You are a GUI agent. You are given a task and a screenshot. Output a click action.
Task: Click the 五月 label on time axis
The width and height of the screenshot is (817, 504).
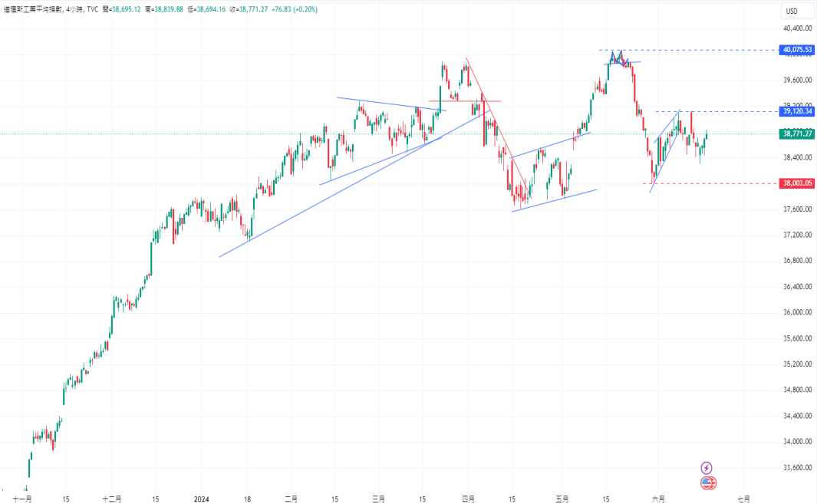pos(562,499)
